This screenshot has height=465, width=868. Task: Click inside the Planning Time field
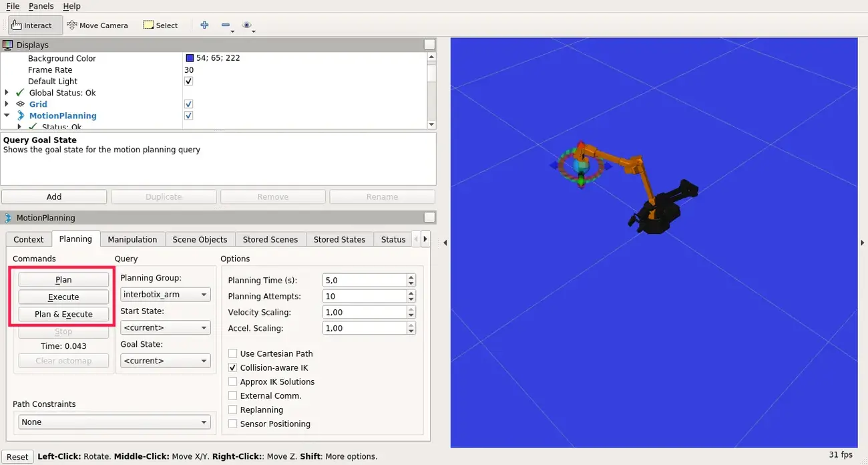(x=364, y=280)
